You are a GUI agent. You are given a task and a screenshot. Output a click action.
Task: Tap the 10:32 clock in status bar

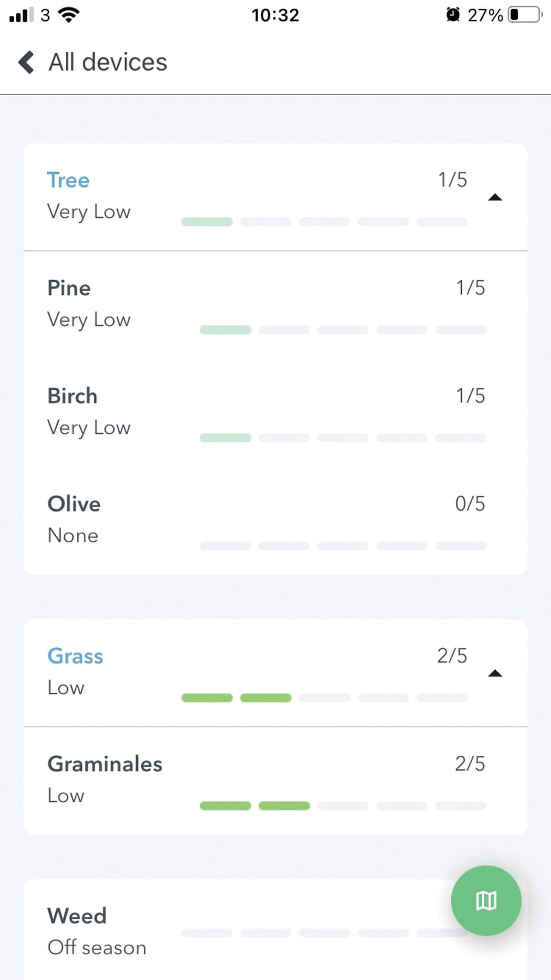(x=275, y=15)
